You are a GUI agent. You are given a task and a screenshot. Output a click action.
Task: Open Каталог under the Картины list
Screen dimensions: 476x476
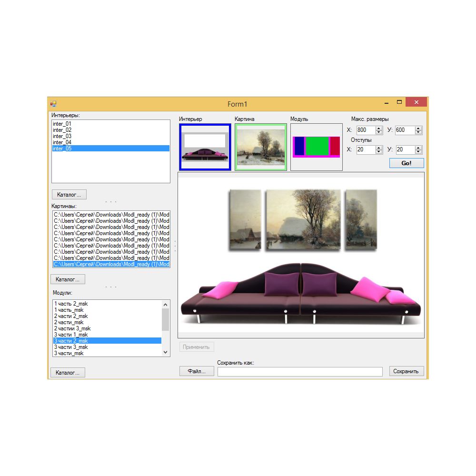pyautogui.click(x=68, y=279)
